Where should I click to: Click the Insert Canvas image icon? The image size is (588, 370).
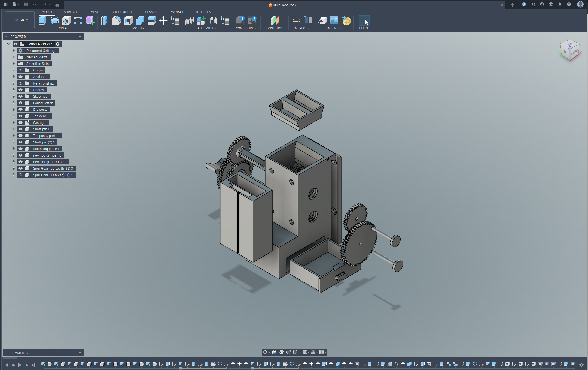point(334,20)
